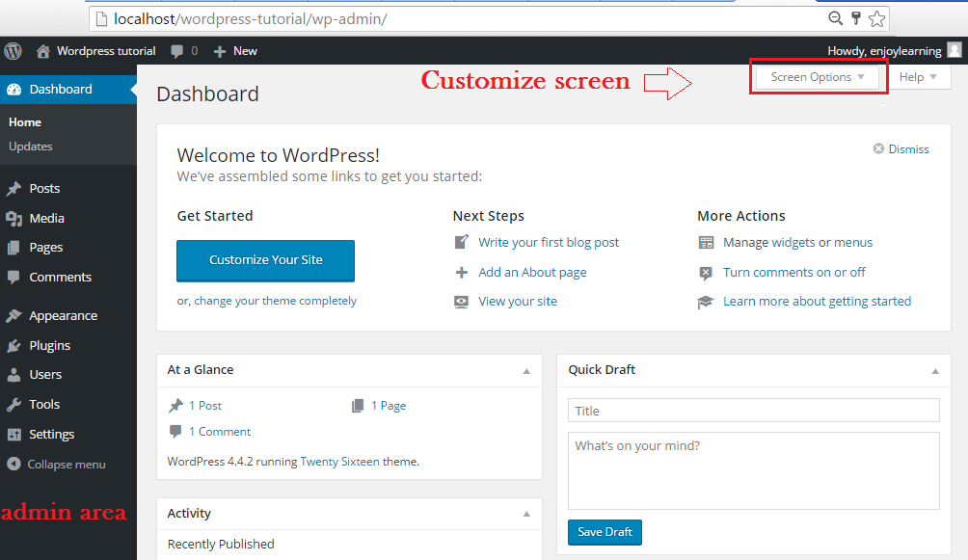The width and height of the screenshot is (968, 560).
Task: Click the Plugins plug icon in sidebar
Action: (x=13, y=346)
